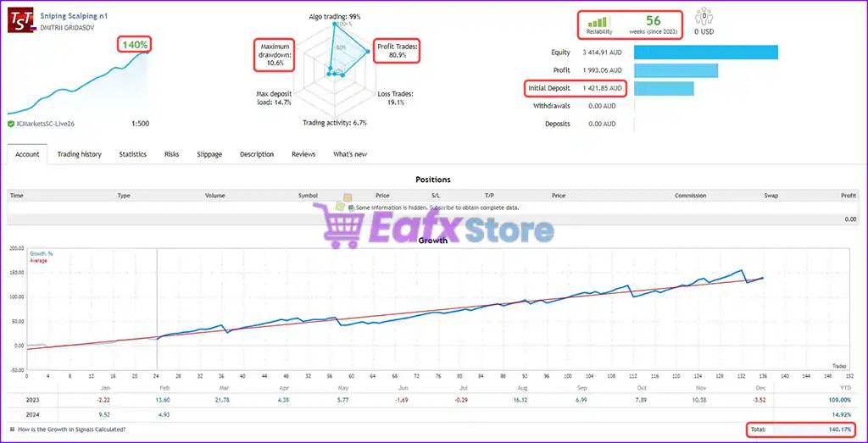Open author DMITRII GRIDASOV profile link

pyautogui.click(x=67, y=27)
